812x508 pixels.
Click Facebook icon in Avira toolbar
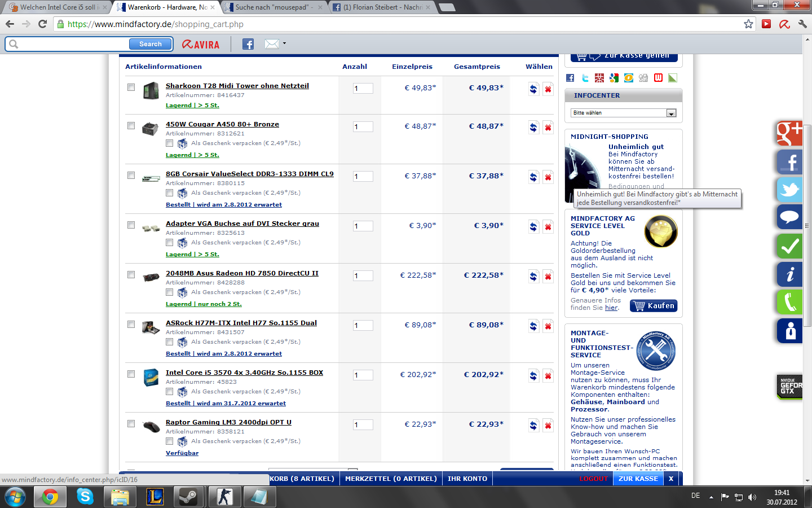point(248,44)
